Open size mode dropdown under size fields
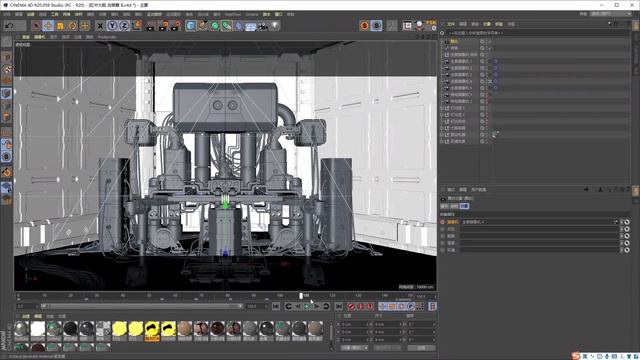 tap(387, 348)
